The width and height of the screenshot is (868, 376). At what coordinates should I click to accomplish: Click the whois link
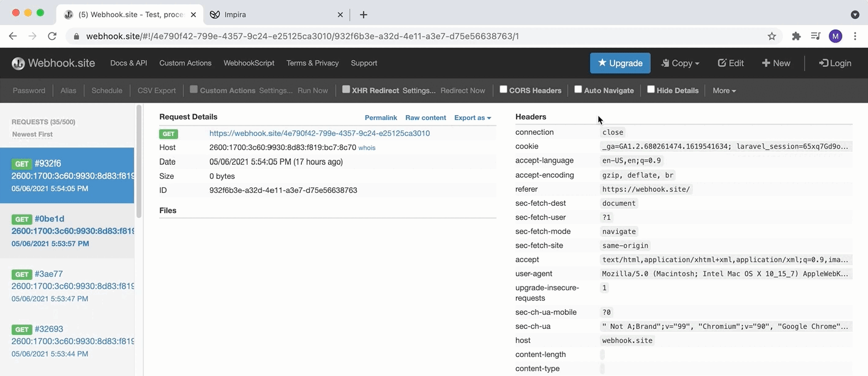[x=367, y=148]
